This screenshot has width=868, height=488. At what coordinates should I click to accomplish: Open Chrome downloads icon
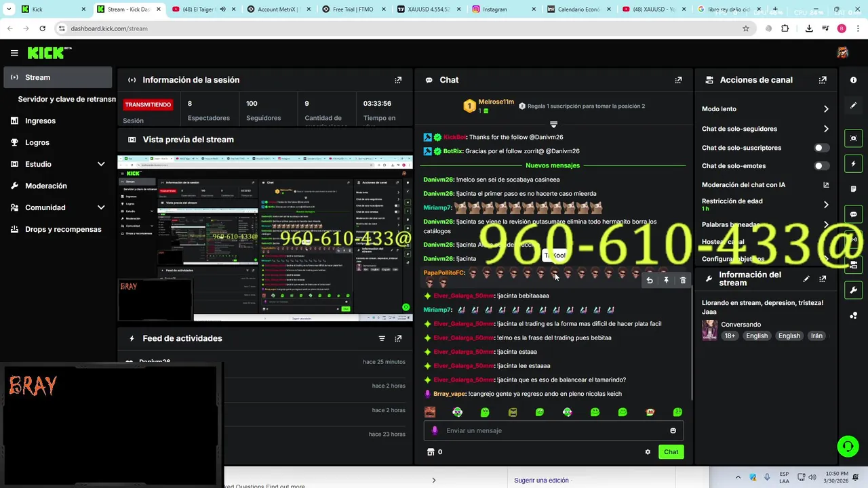[x=809, y=28]
